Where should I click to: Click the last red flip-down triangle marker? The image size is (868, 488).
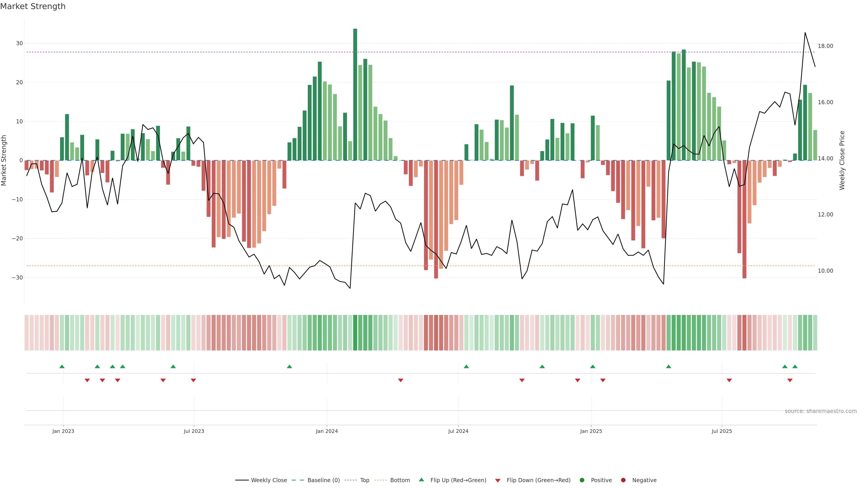click(790, 380)
